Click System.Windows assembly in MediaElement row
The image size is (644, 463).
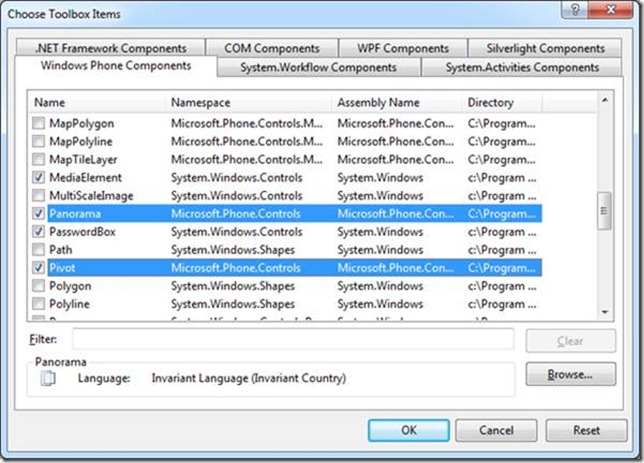(380, 177)
